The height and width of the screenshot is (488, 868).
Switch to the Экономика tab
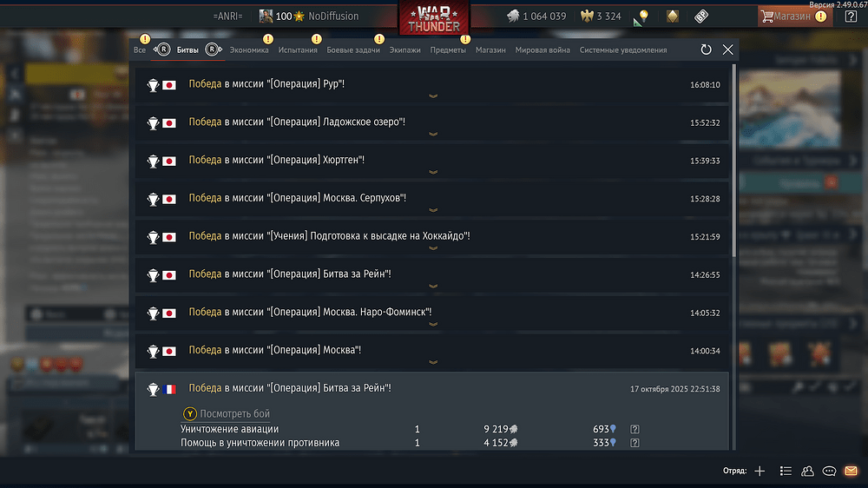point(249,49)
